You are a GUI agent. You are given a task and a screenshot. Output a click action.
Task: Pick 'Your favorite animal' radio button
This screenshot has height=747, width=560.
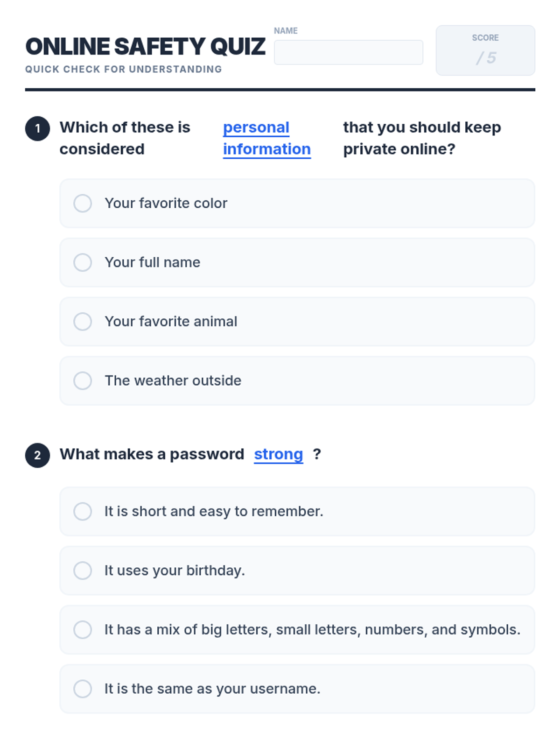pos(83,322)
